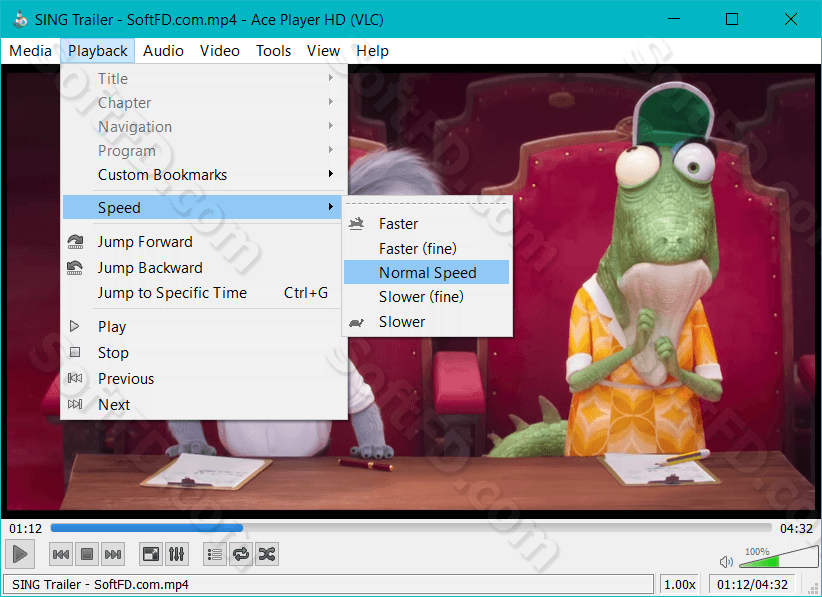Open the Help menu

[x=372, y=51]
